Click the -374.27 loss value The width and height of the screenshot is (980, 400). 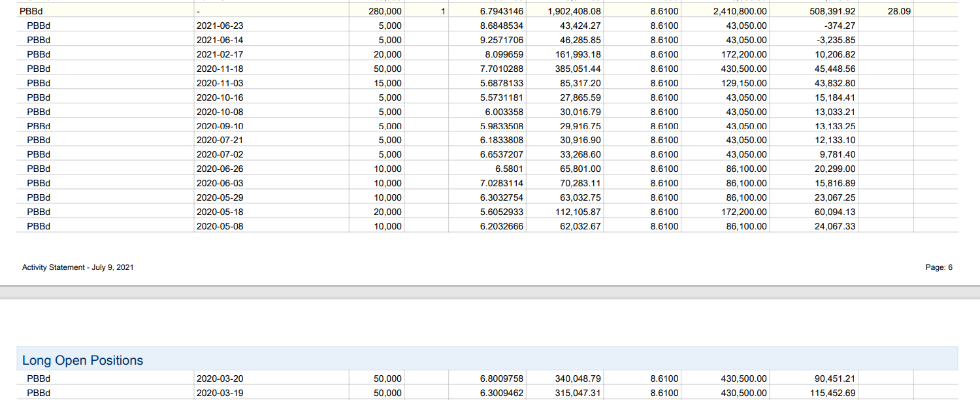pyautogui.click(x=840, y=25)
